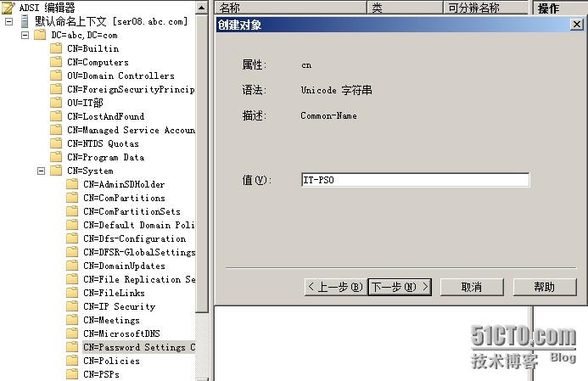Click the CN=Managed Service Accounts folder icon
This screenshot has width=588, height=381.
(x=56, y=130)
